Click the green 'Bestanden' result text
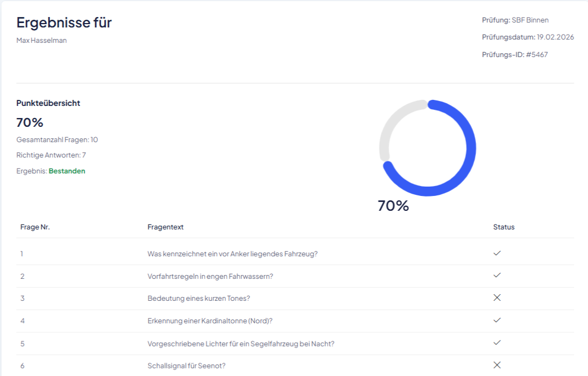588x376 pixels. [67, 171]
